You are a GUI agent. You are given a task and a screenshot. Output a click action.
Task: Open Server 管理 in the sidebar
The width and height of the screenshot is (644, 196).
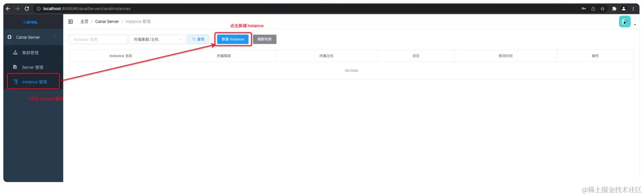point(33,67)
